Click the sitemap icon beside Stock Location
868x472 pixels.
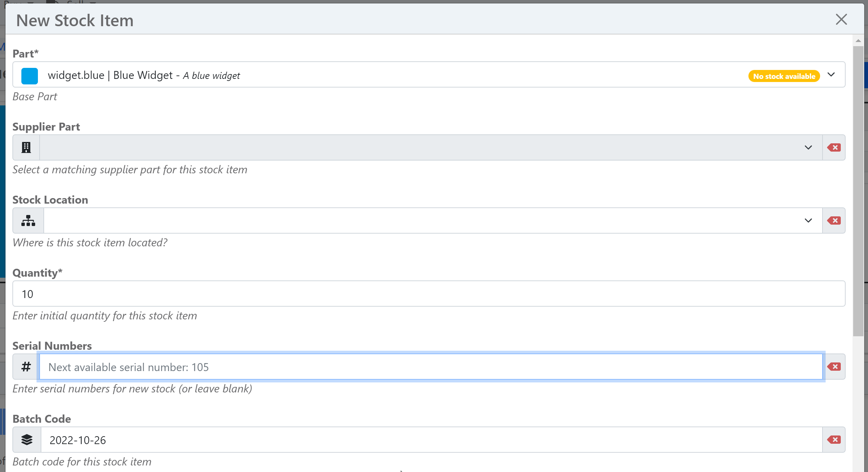(x=28, y=220)
